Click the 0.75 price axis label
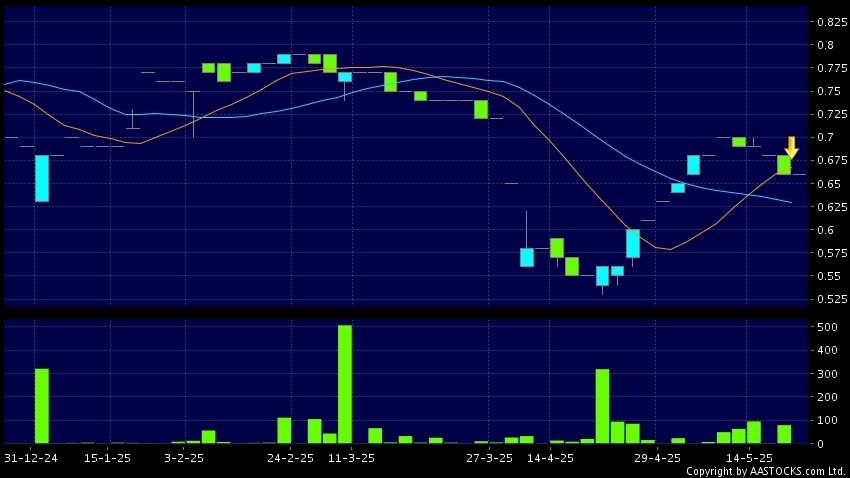Viewport: 850px width, 478px height. (829, 92)
